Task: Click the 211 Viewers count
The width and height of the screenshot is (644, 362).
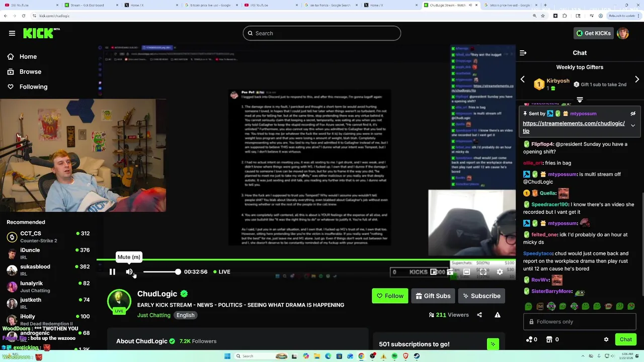Action: 449,315
